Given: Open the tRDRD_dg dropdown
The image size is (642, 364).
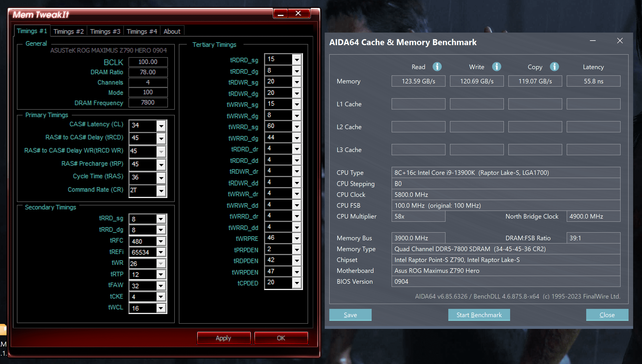Looking at the screenshot, I should point(297,71).
